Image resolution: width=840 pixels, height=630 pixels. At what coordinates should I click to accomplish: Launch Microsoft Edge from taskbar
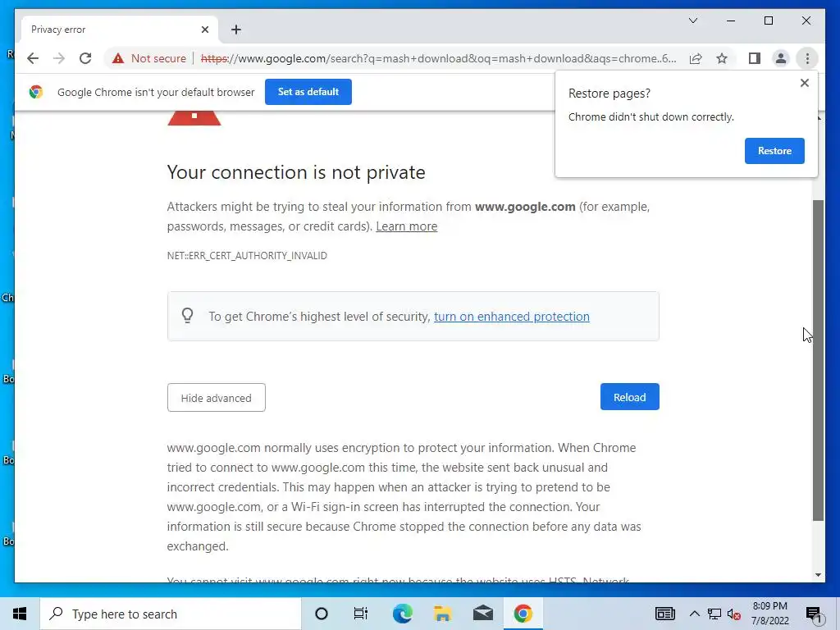tap(402, 614)
